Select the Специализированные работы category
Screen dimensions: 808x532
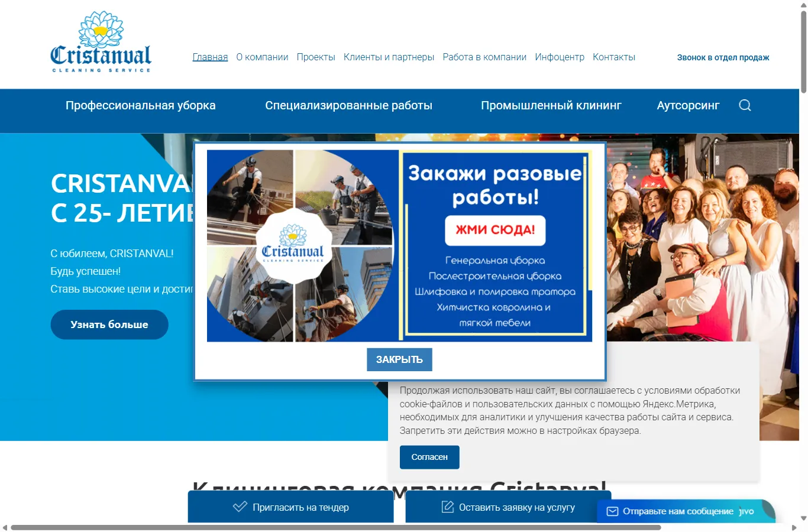click(348, 105)
